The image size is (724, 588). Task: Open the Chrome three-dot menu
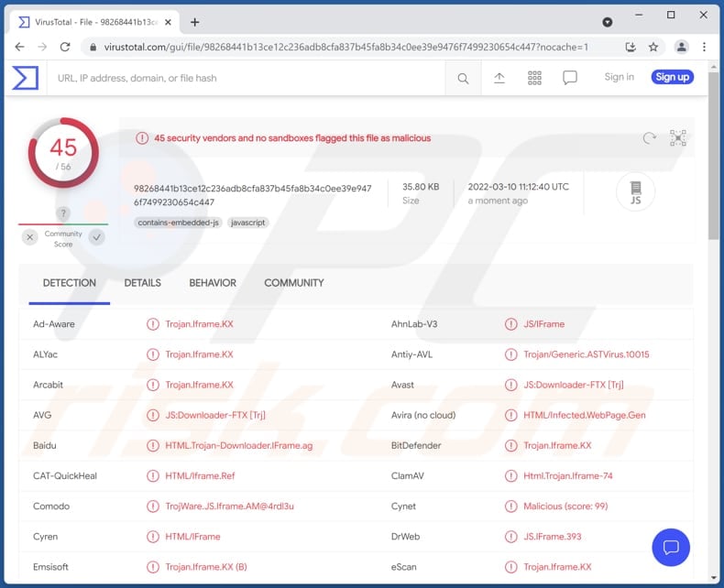(704, 47)
